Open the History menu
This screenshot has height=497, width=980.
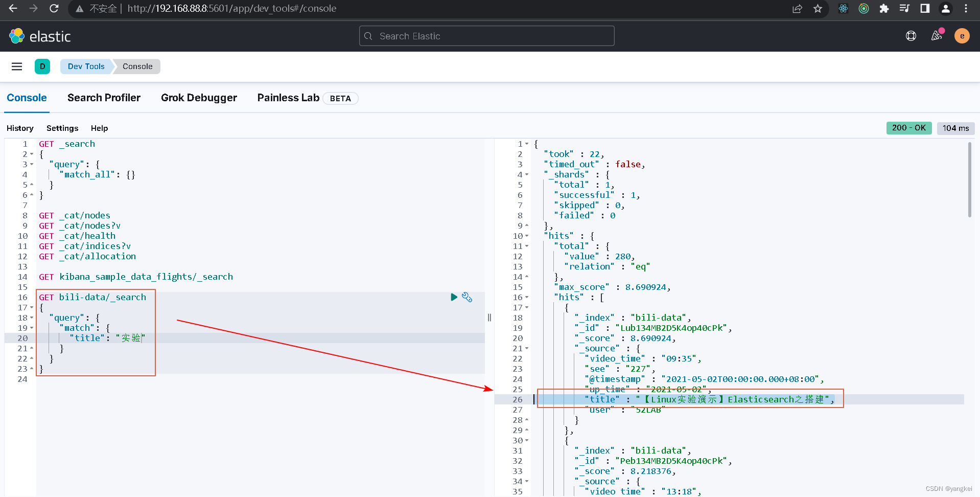20,128
